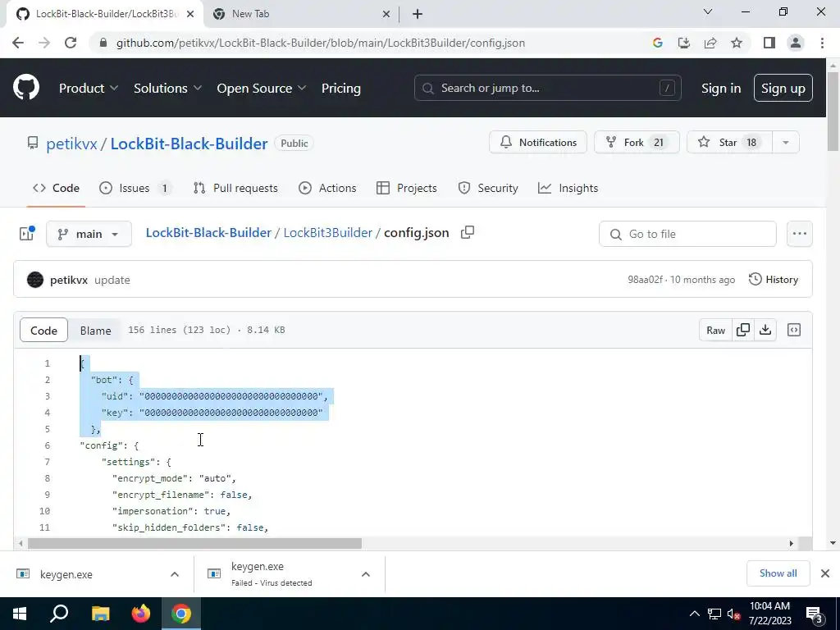View the file History
Screen dimensions: 840x630
pos(774,280)
